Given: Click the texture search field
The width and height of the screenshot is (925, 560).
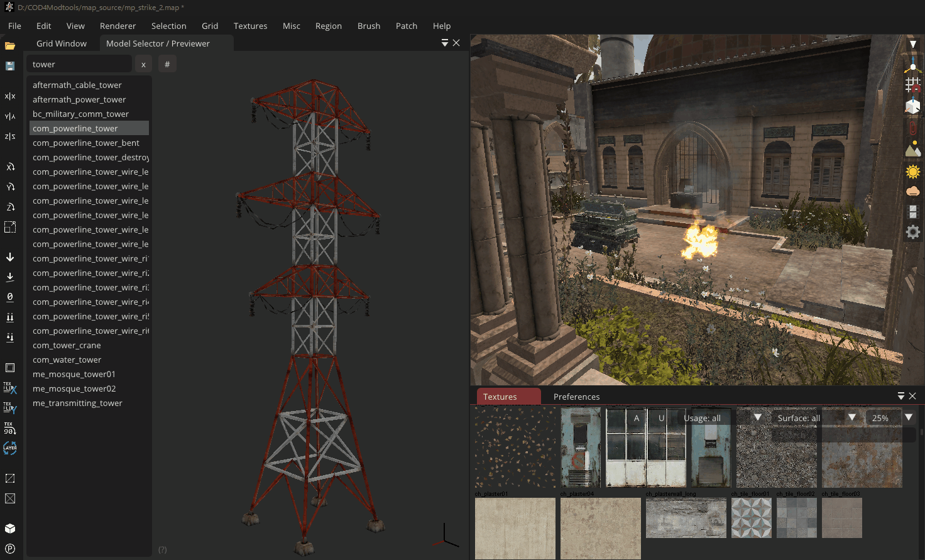Looking at the screenshot, I should click(x=843, y=435).
